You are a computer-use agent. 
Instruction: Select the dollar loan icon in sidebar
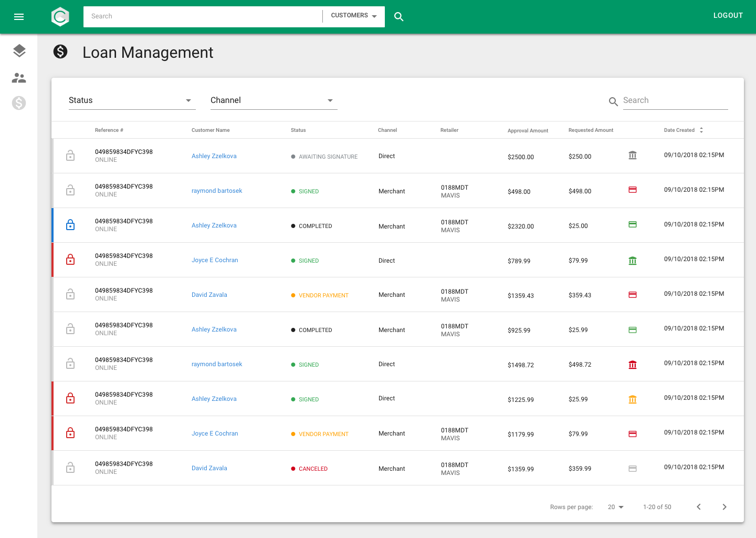19,103
